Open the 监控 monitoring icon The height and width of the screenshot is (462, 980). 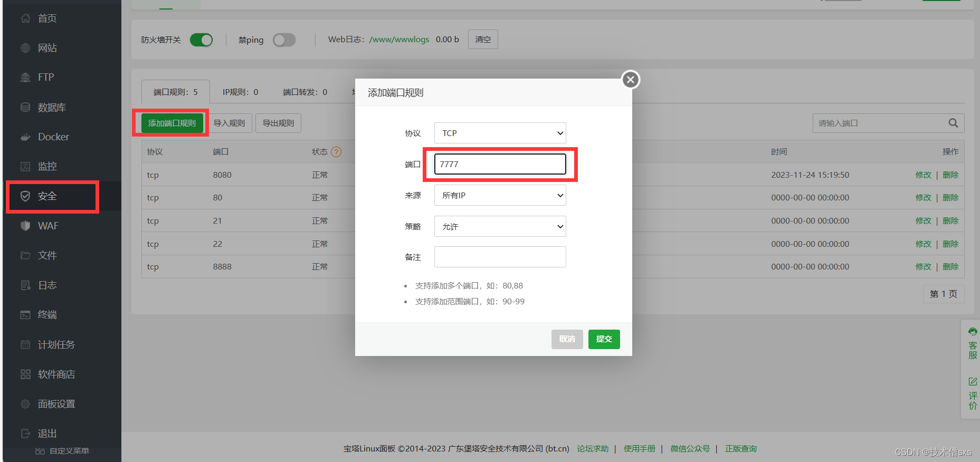click(25, 167)
